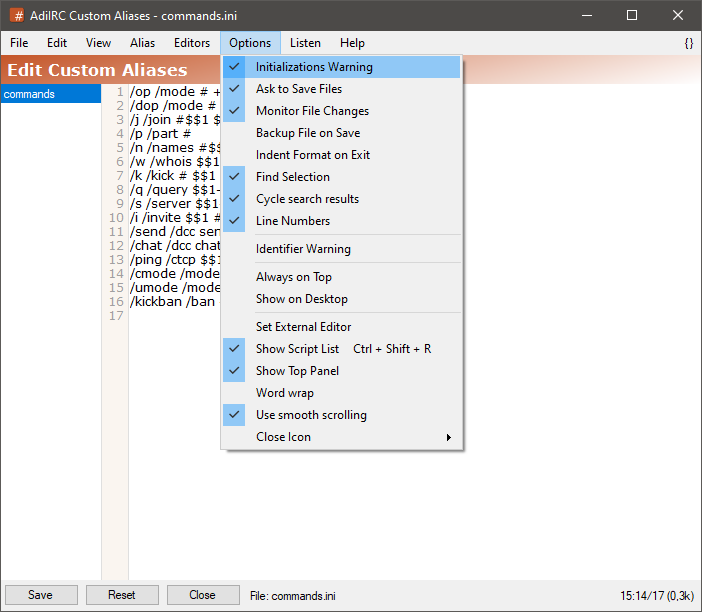Click the AdiIRC hash app icon in title bar

tap(17, 16)
